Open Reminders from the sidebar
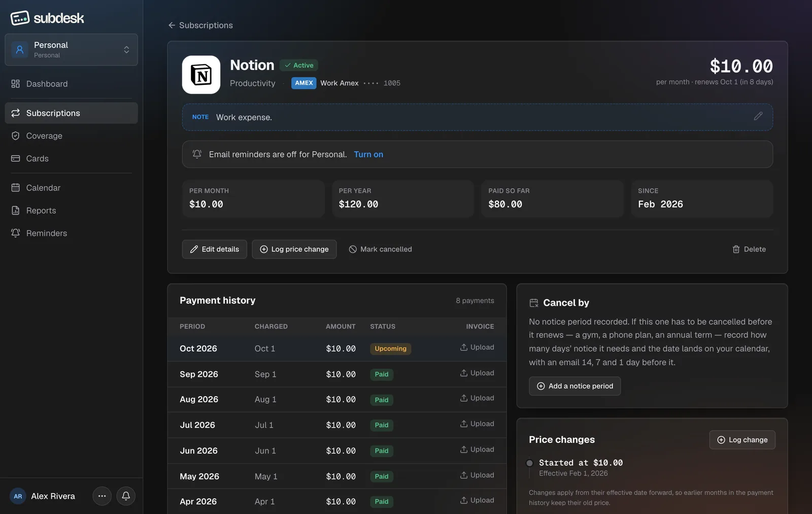Image resolution: width=812 pixels, height=514 pixels. [71, 233]
